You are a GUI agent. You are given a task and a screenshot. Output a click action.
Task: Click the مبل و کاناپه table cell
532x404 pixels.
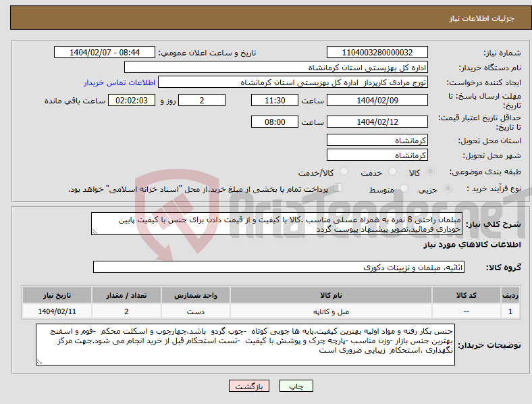(331, 311)
